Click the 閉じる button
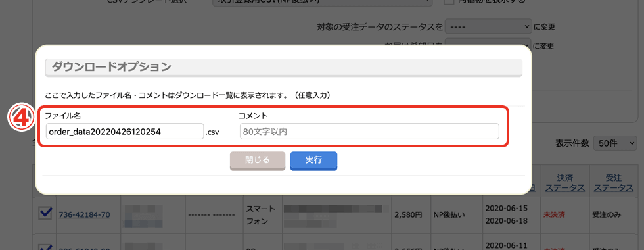 pyautogui.click(x=258, y=161)
